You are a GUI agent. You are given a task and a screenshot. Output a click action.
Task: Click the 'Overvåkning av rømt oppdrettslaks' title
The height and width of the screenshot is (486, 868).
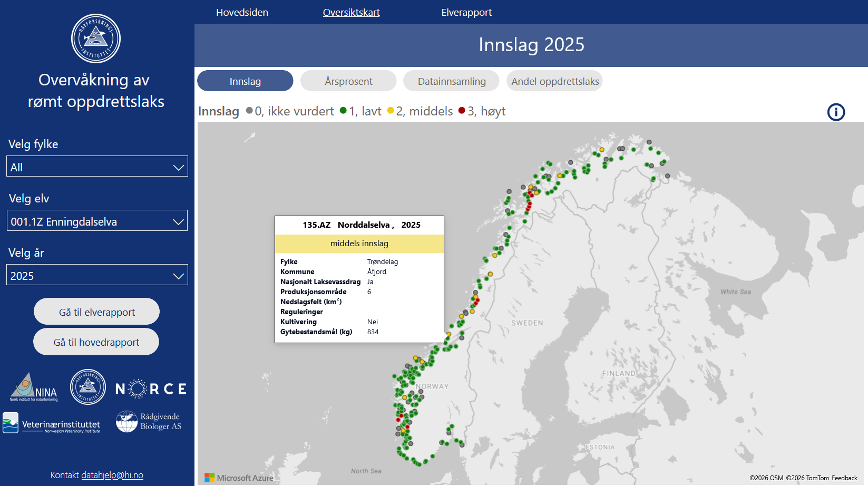[x=96, y=90]
